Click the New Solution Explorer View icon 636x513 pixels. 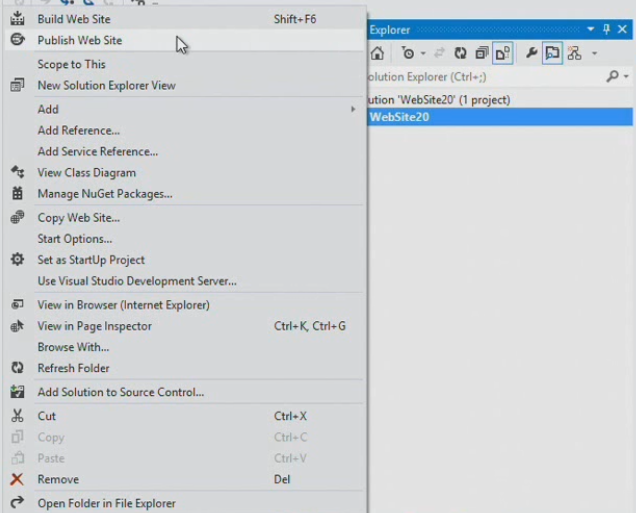(x=17, y=85)
